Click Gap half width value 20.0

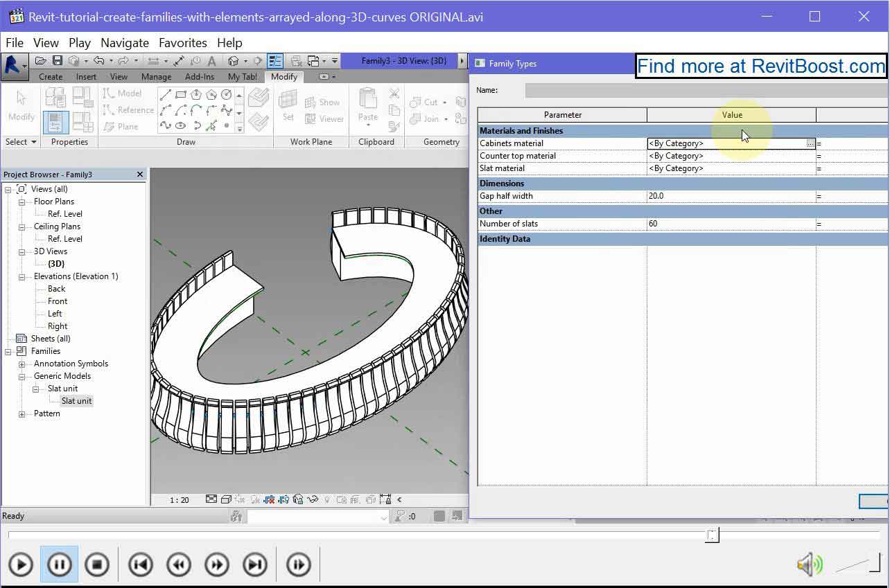pyautogui.click(x=731, y=196)
